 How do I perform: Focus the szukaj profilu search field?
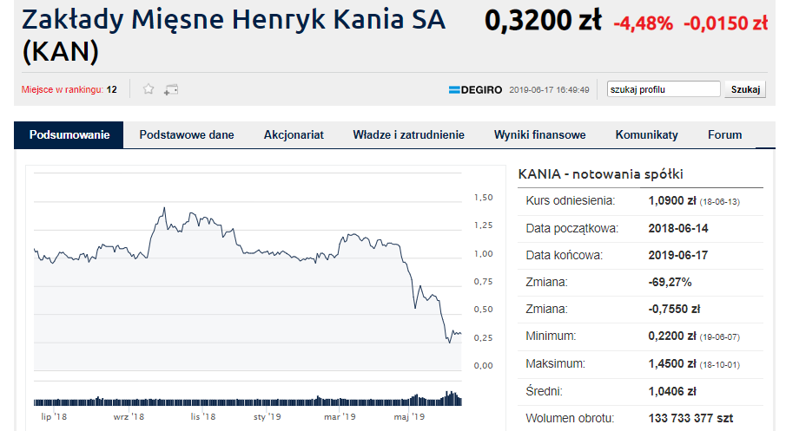click(x=664, y=89)
